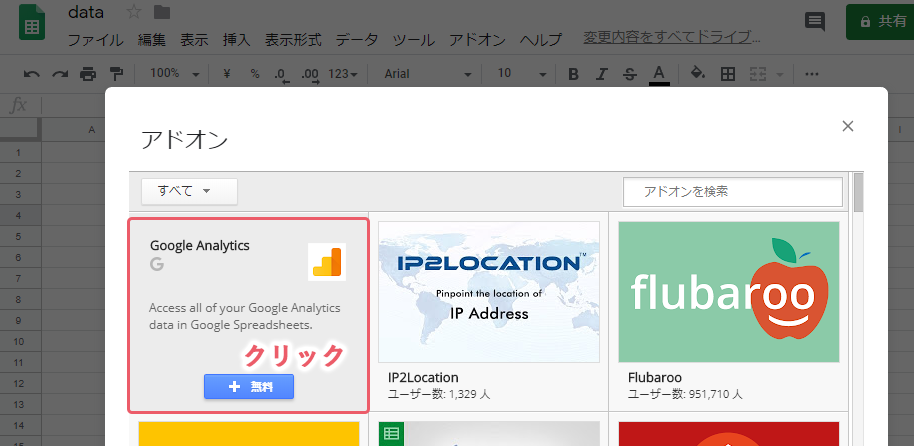Select row header 10
The height and width of the screenshot is (446, 914).
click(x=19, y=341)
